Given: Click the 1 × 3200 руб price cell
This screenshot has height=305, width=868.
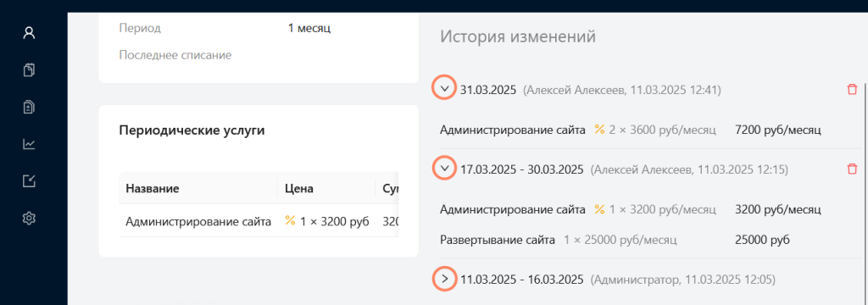Looking at the screenshot, I should tap(334, 222).
